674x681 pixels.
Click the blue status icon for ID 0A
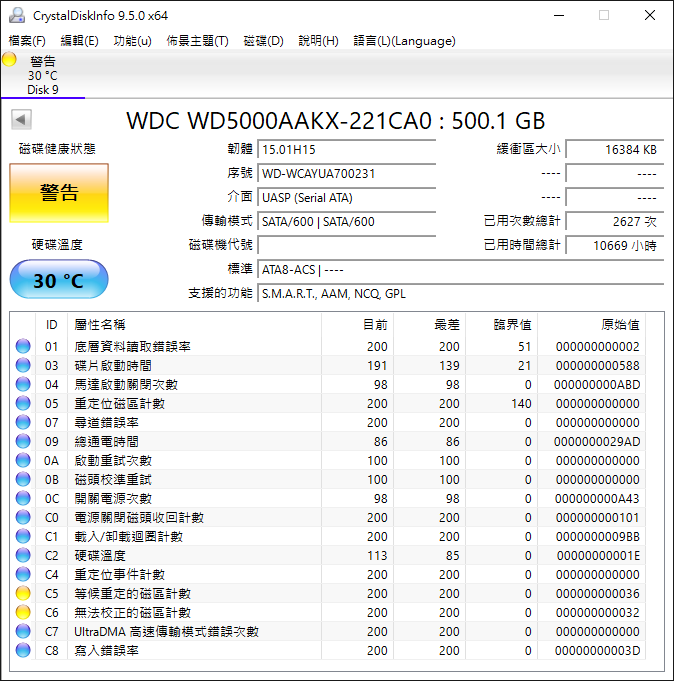[x=23, y=460]
